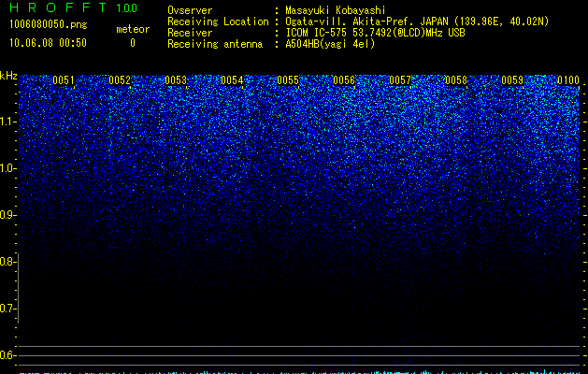Screen dimensions: 588x374
Task: Click the 0057 time marker
Action: click(400, 80)
